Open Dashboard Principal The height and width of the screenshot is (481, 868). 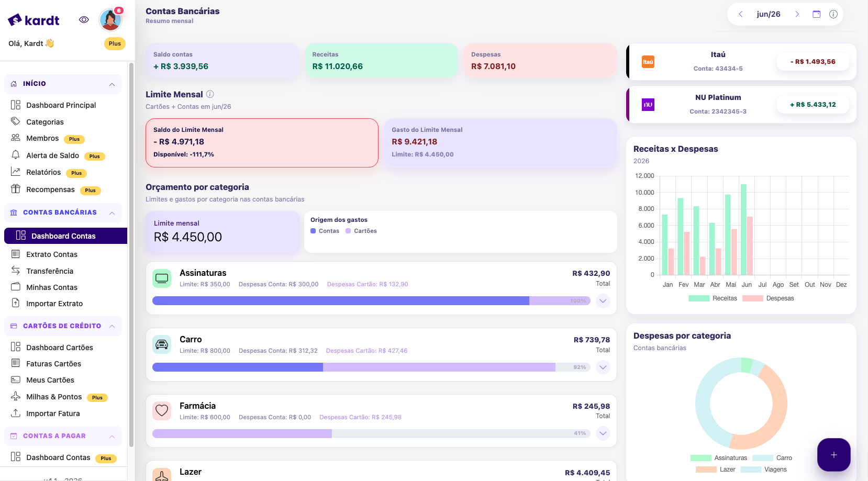pyautogui.click(x=61, y=105)
